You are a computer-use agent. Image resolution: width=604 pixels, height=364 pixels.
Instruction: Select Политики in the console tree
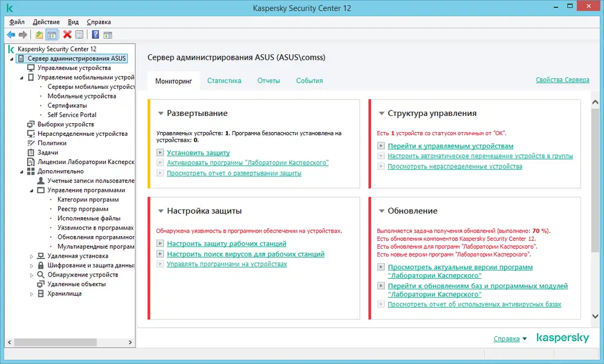tap(52, 143)
